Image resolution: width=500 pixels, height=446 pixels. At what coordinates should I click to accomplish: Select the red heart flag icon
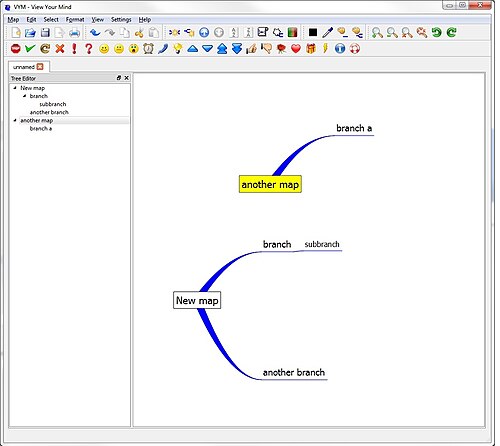pos(296,49)
